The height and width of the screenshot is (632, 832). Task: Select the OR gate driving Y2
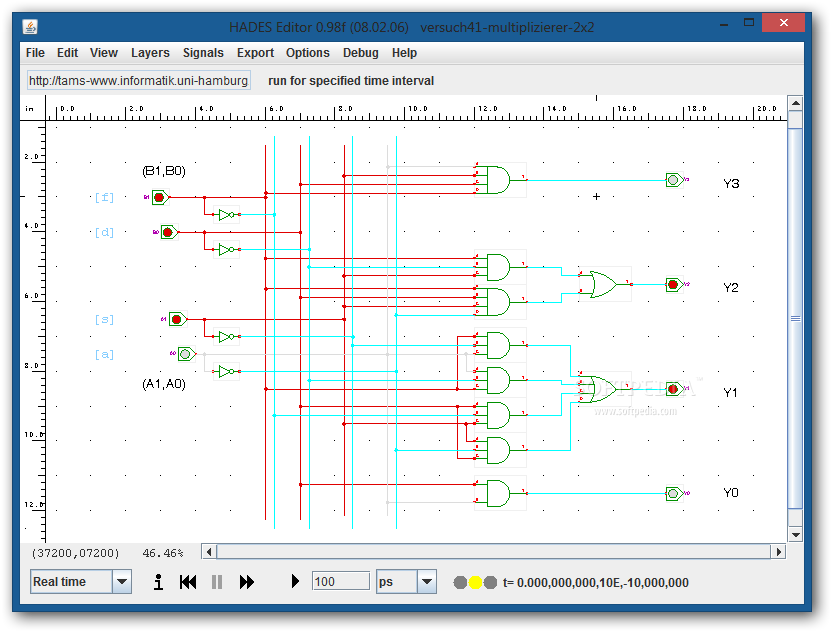coord(604,284)
